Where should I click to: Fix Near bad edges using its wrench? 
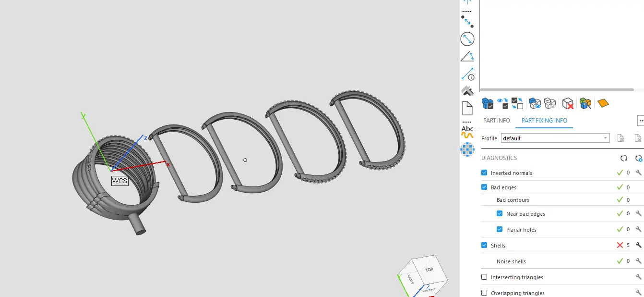point(638,214)
